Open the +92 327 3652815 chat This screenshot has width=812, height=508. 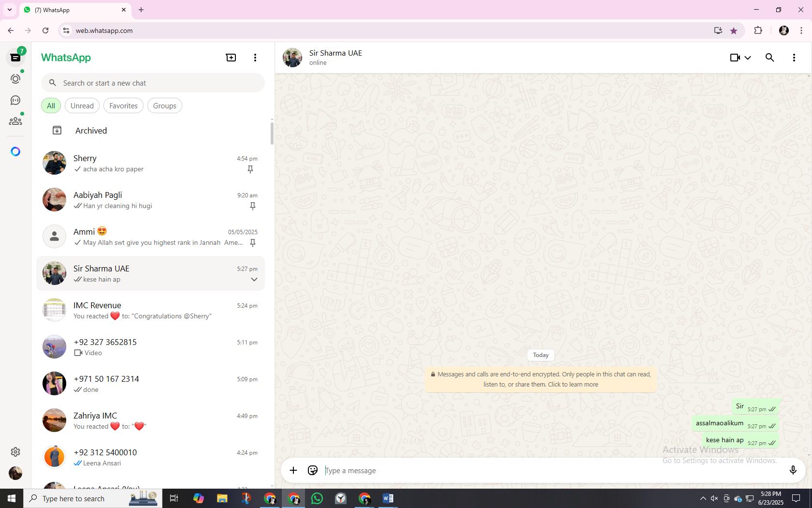(150, 347)
